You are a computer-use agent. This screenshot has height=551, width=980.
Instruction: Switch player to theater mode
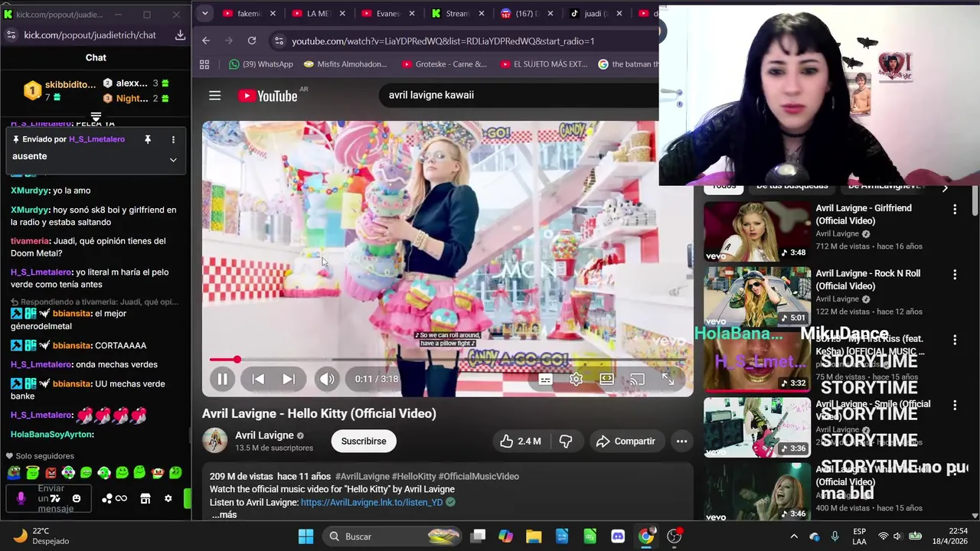click(x=606, y=379)
